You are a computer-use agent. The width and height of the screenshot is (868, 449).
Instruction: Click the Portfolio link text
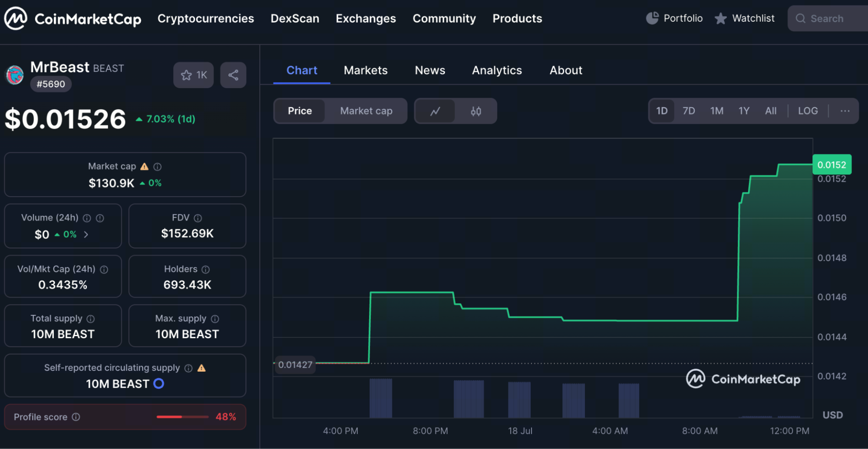click(x=683, y=18)
